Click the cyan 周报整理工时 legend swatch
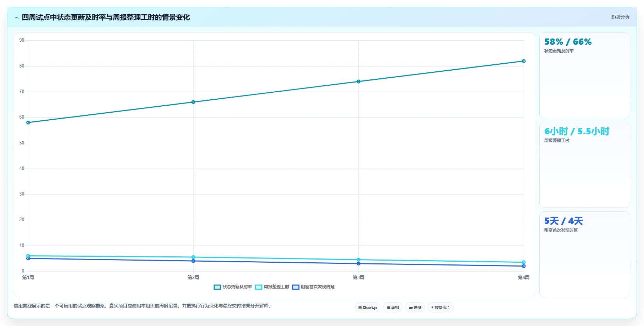Viewport: 644px width, 326px height. [259, 287]
